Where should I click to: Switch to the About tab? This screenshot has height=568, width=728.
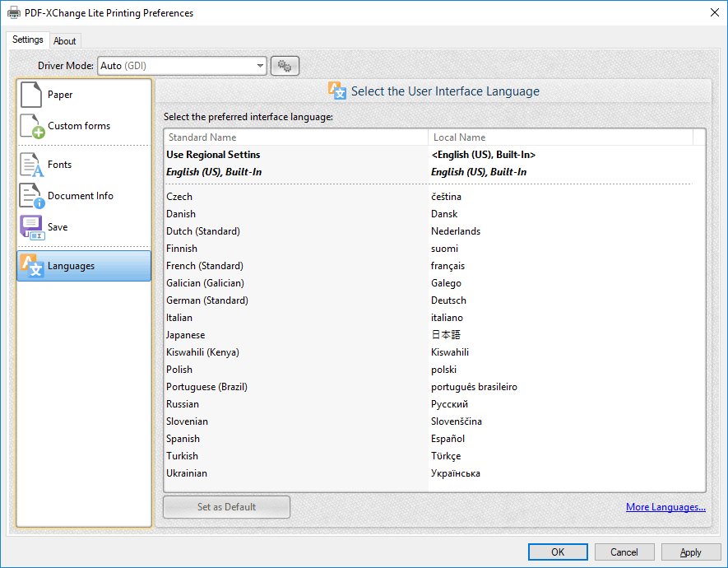(x=64, y=41)
